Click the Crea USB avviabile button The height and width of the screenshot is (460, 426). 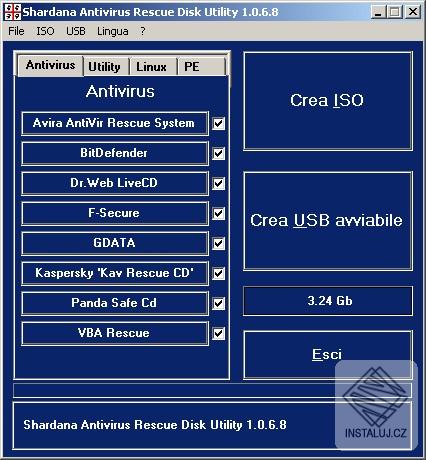pyautogui.click(x=328, y=221)
